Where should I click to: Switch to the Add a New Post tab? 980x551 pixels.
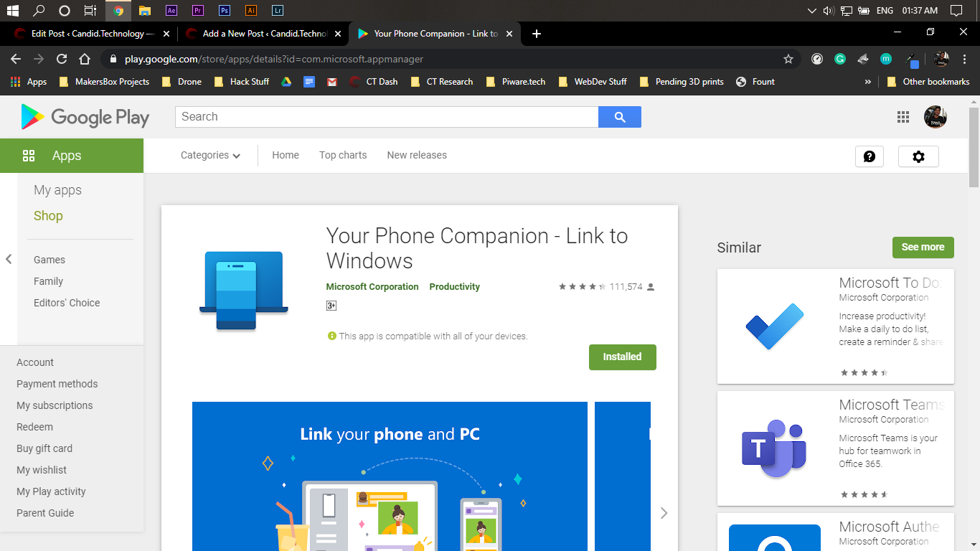tap(263, 34)
